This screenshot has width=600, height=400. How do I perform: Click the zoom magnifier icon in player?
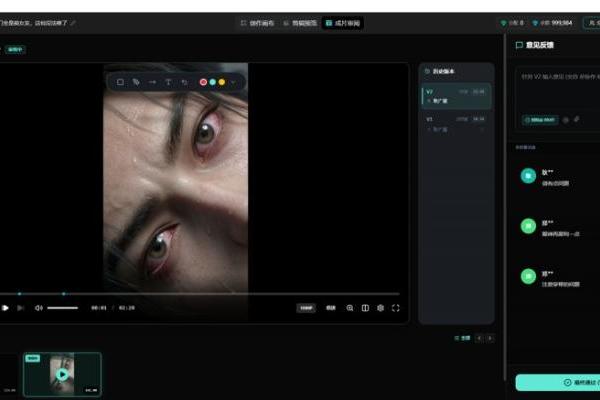[x=350, y=308]
